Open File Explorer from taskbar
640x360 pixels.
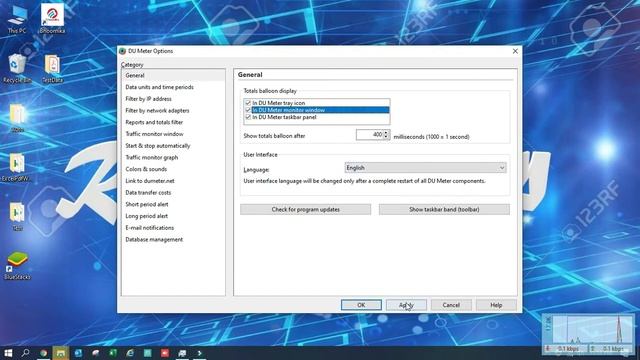(61, 353)
